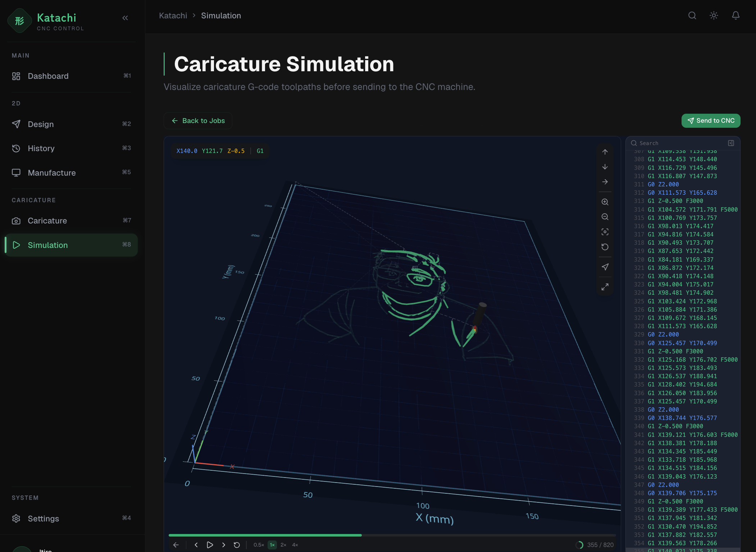Reset the camera view rotation icon
Viewport: 756px width, 552px height.
(605, 247)
